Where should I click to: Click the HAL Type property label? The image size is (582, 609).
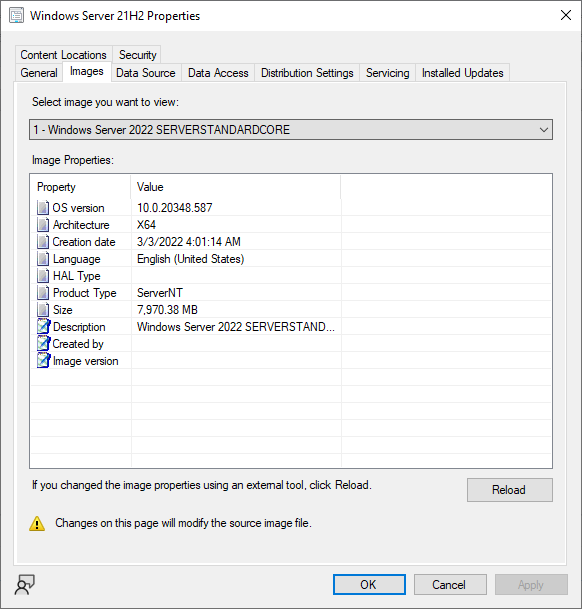[x=77, y=276]
